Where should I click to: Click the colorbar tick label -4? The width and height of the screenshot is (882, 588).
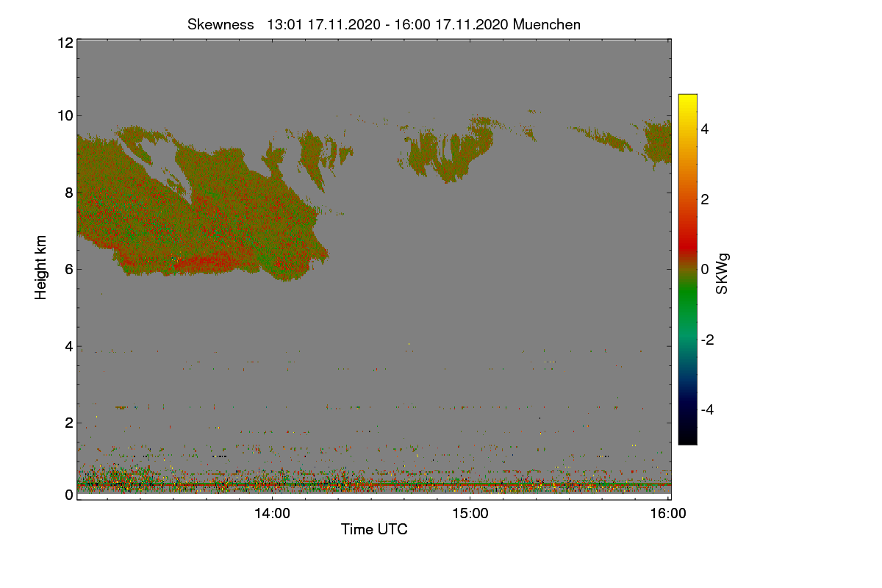(709, 409)
